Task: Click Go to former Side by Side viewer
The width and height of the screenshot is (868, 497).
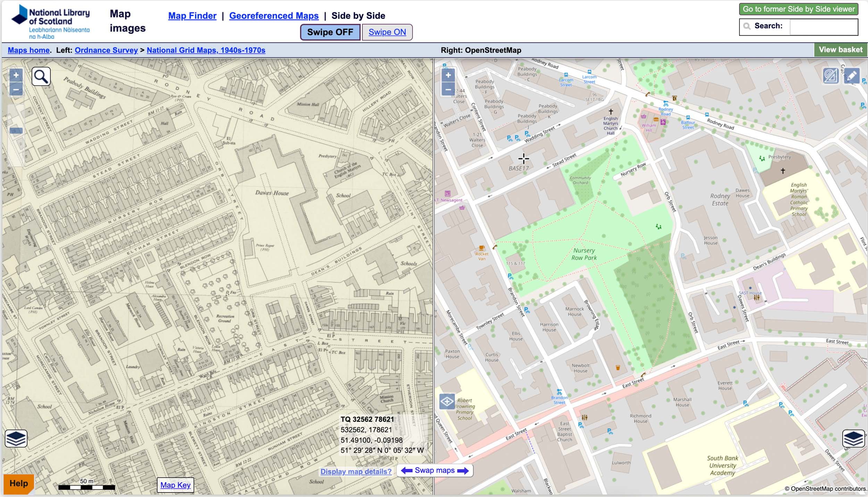Action: pyautogui.click(x=799, y=9)
